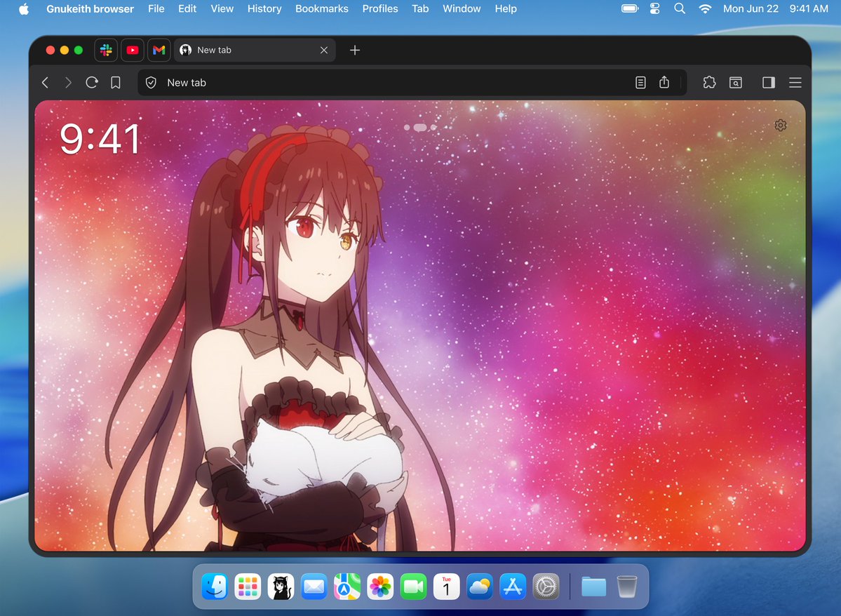Open the Bookmarks menu
This screenshot has height=616, width=841.
322,8
